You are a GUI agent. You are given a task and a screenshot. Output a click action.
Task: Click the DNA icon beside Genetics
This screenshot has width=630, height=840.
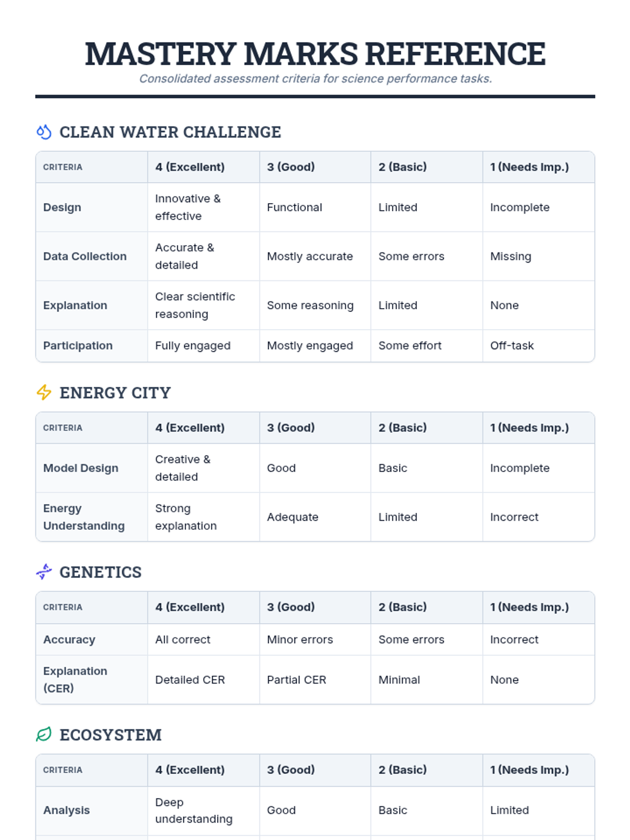(x=44, y=572)
